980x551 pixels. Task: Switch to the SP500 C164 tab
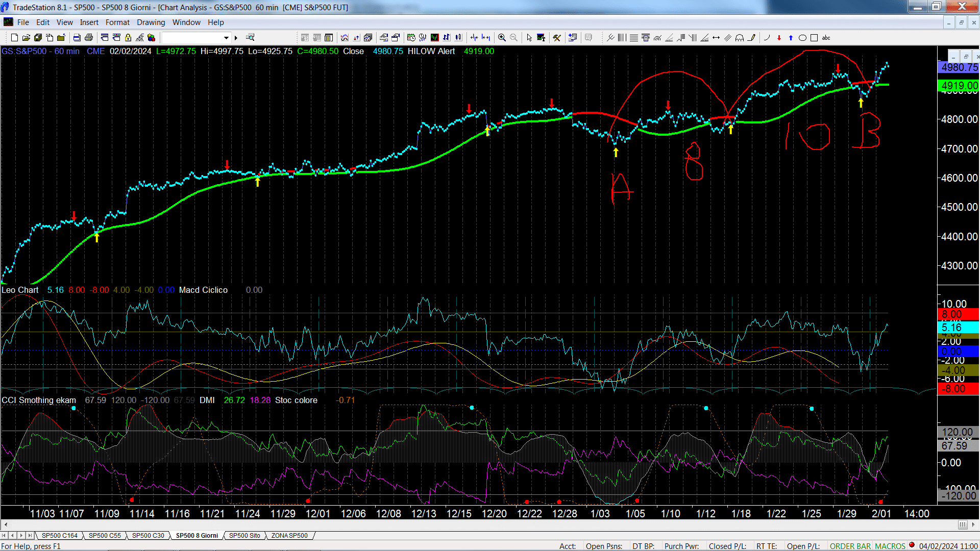point(59,536)
